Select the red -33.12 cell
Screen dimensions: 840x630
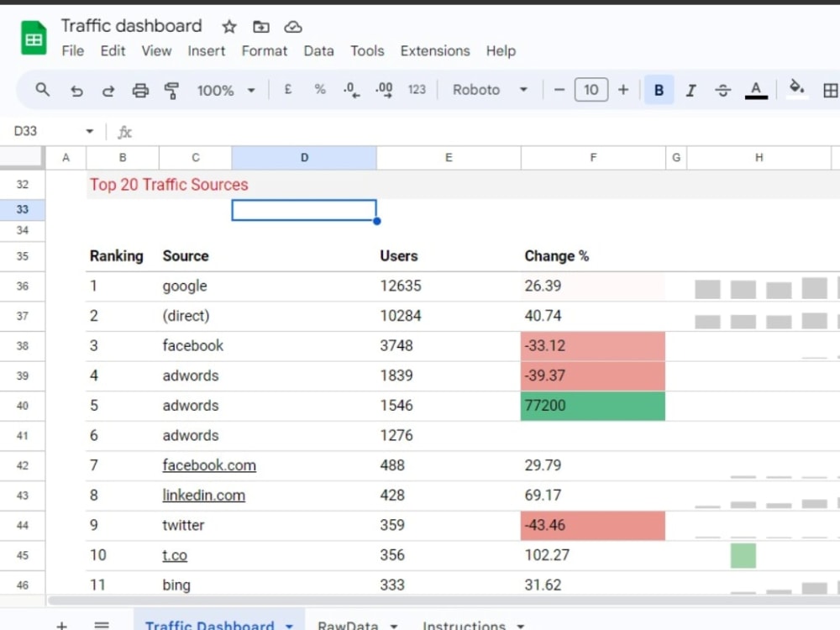pyautogui.click(x=593, y=345)
